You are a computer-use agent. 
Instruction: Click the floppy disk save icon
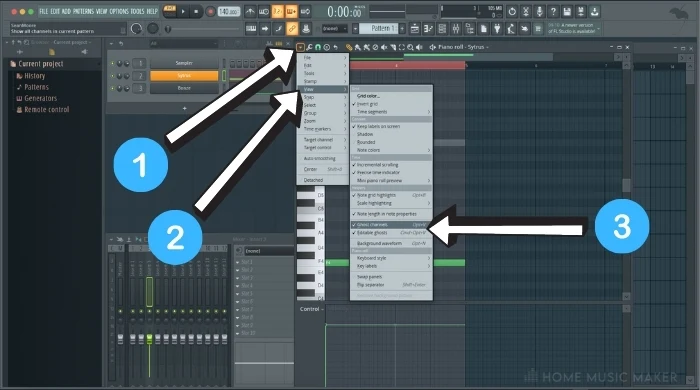[x=567, y=12]
